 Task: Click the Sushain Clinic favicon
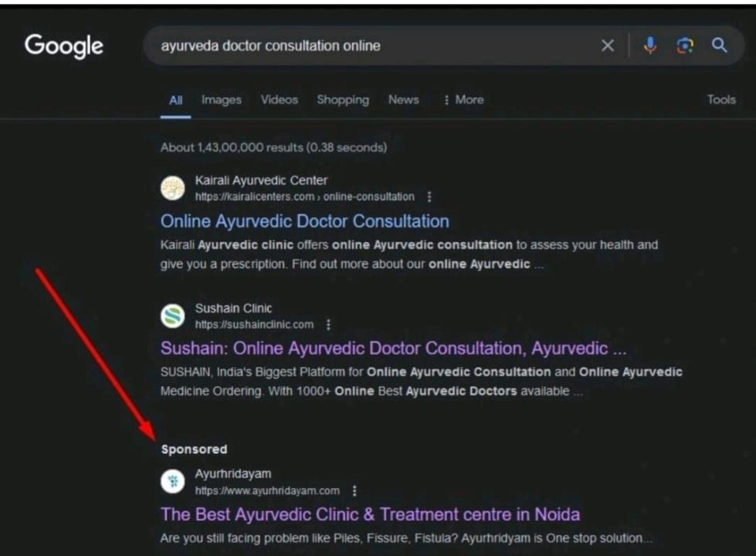(173, 316)
